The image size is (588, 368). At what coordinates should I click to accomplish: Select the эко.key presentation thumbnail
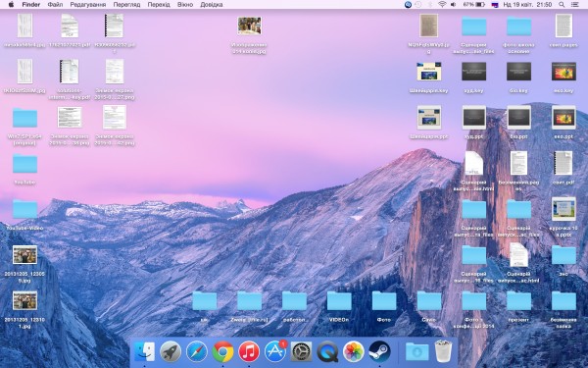563,72
